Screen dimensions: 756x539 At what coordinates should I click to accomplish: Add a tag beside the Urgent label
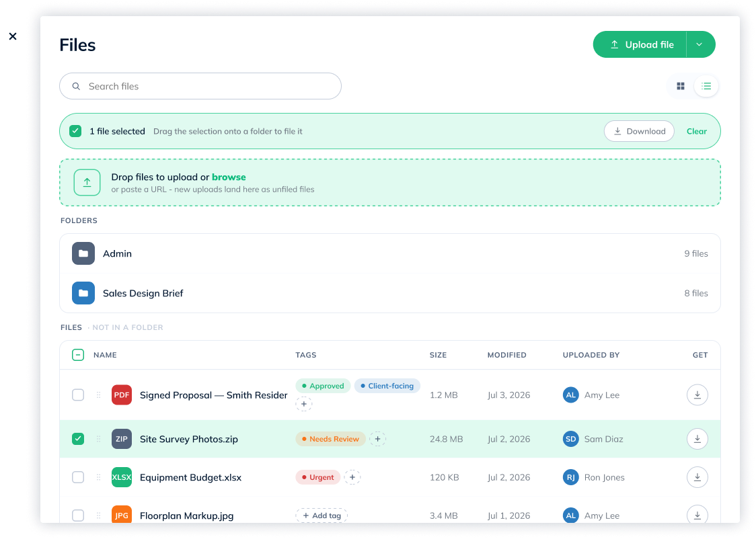[x=352, y=477]
